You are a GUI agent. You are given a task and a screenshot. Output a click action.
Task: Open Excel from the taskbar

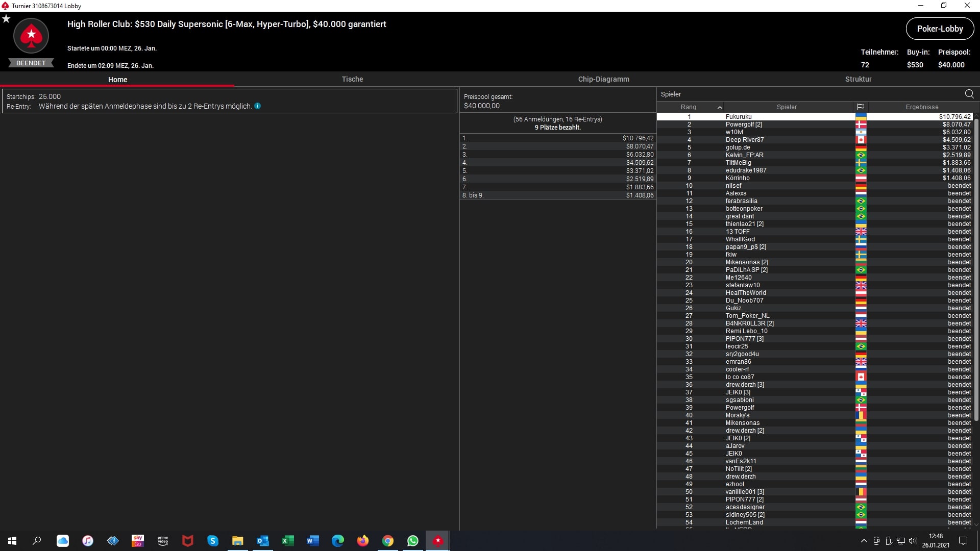tap(287, 541)
